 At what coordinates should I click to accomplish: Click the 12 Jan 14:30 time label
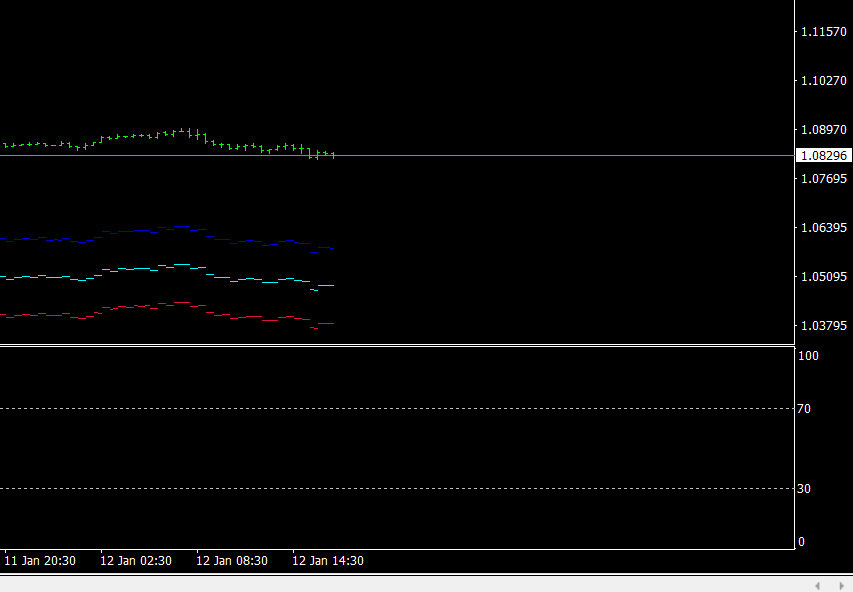(328, 561)
